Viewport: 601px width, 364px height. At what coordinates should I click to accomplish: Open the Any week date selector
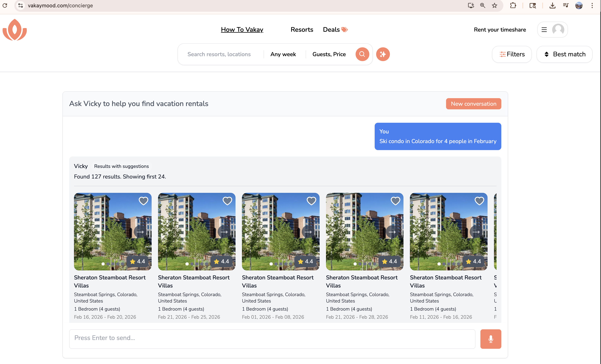pyautogui.click(x=283, y=54)
